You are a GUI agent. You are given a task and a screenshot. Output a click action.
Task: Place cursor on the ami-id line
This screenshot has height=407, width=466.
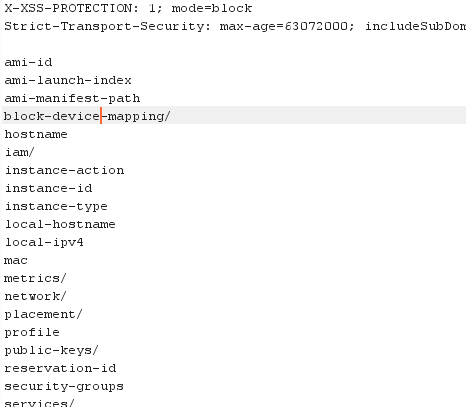coord(28,62)
